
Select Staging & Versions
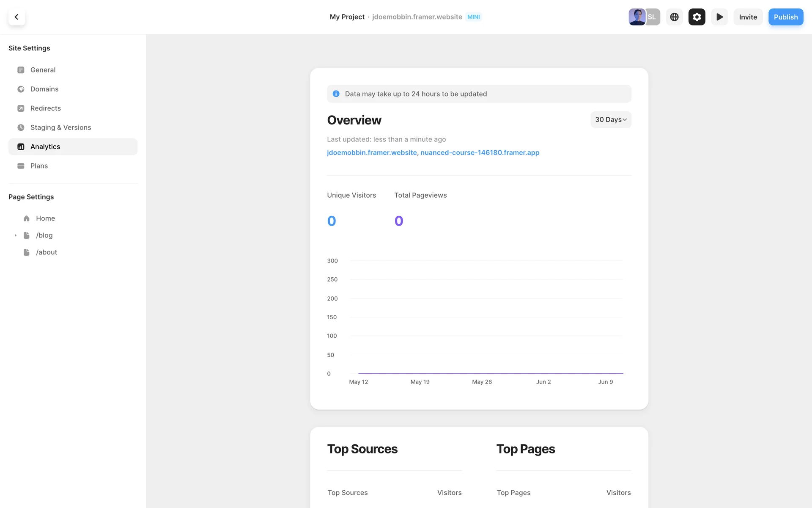[x=60, y=127]
